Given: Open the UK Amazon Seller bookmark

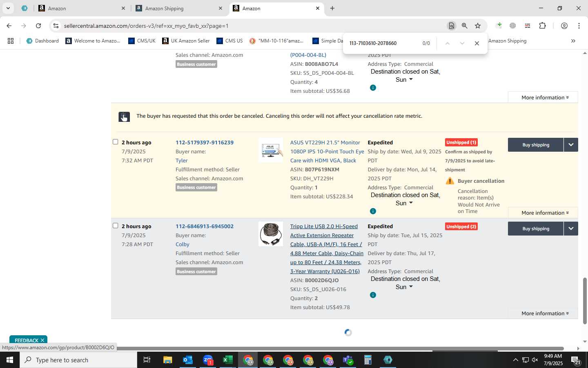Looking at the screenshot, I should coord(186,41).
